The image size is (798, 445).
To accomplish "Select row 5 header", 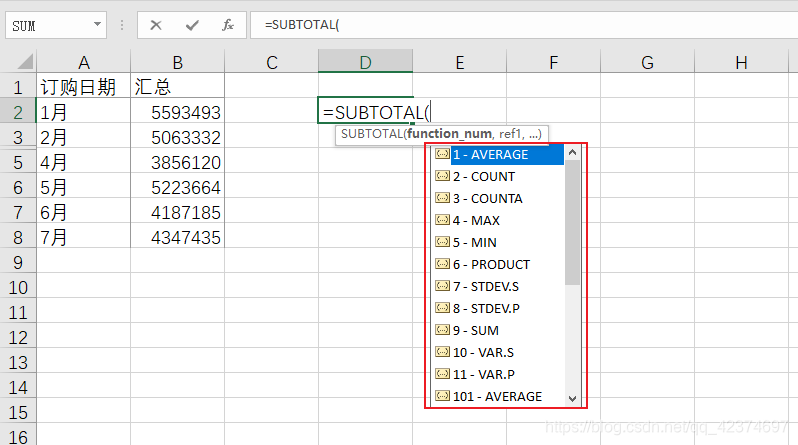I will 18,162.
